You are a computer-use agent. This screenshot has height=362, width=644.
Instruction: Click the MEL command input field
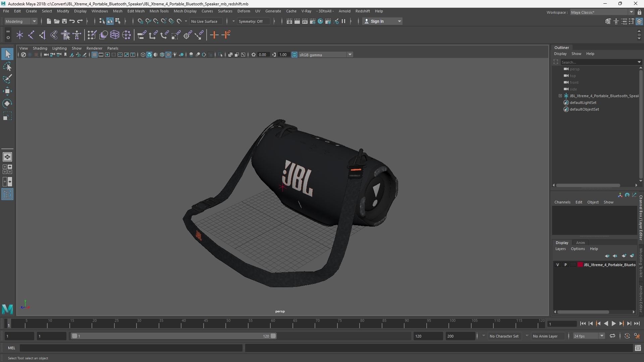[131, 348]
